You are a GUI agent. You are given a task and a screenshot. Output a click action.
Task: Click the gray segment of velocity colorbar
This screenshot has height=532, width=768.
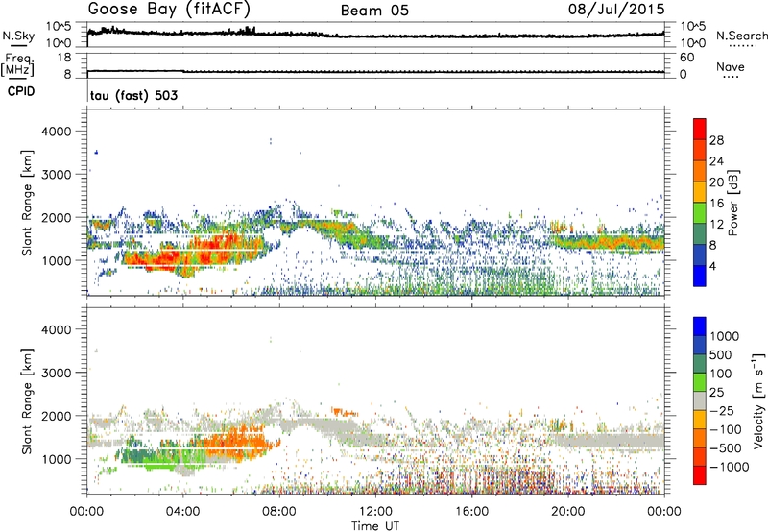coord(700,401)
